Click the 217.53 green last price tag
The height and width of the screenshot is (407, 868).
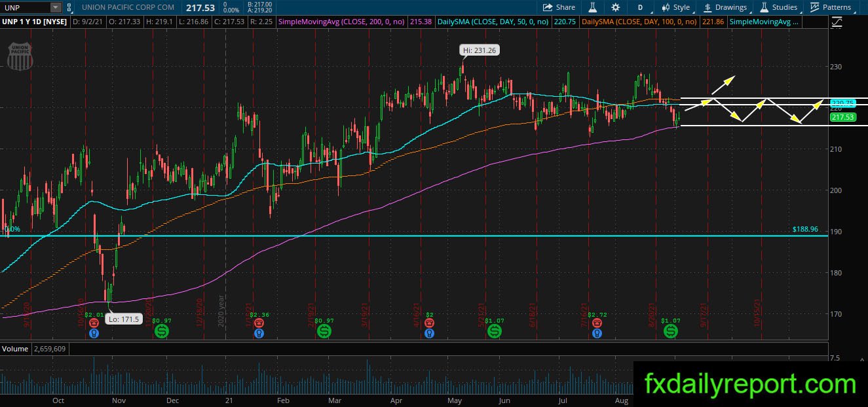point(842,117)
